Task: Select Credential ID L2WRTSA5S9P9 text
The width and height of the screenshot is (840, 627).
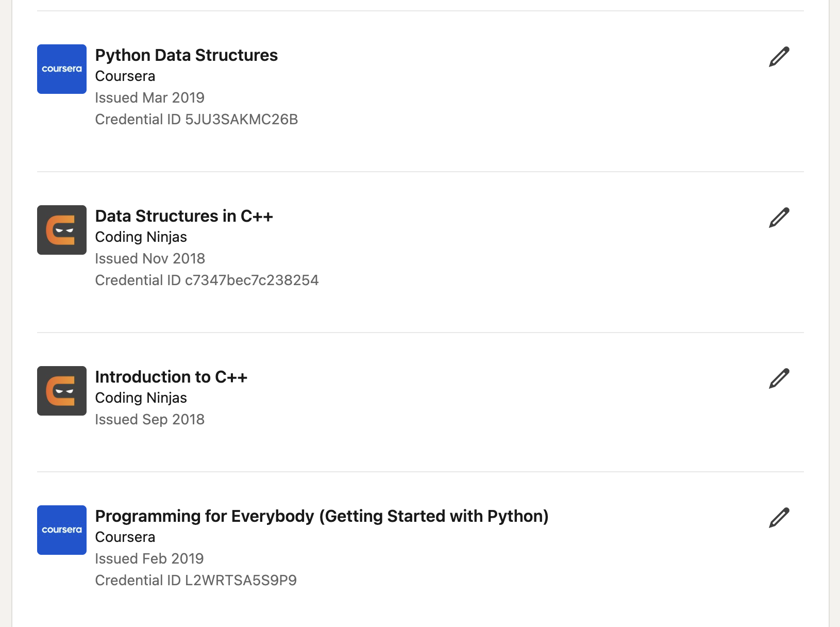Action: (196, 581)
